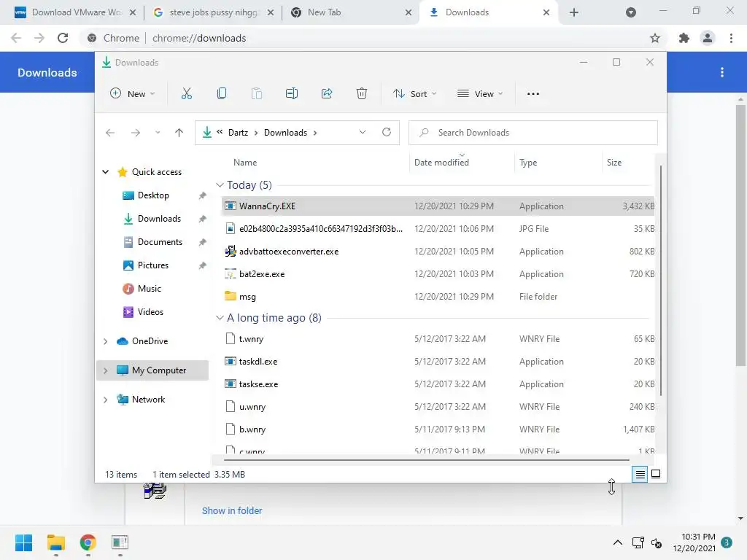Open Google Chrome from the taskbar

pyautogui.click(x=88, y=542)
